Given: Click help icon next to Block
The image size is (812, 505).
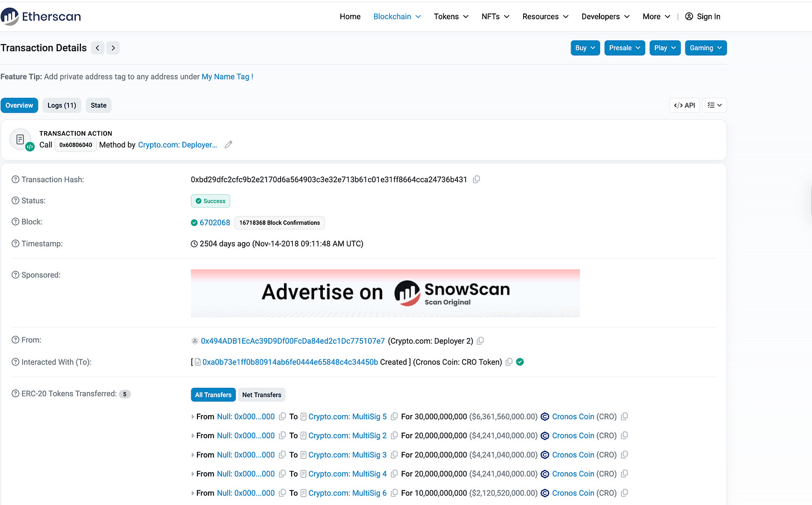Looking at the screenshot, I should click(16, 222).
